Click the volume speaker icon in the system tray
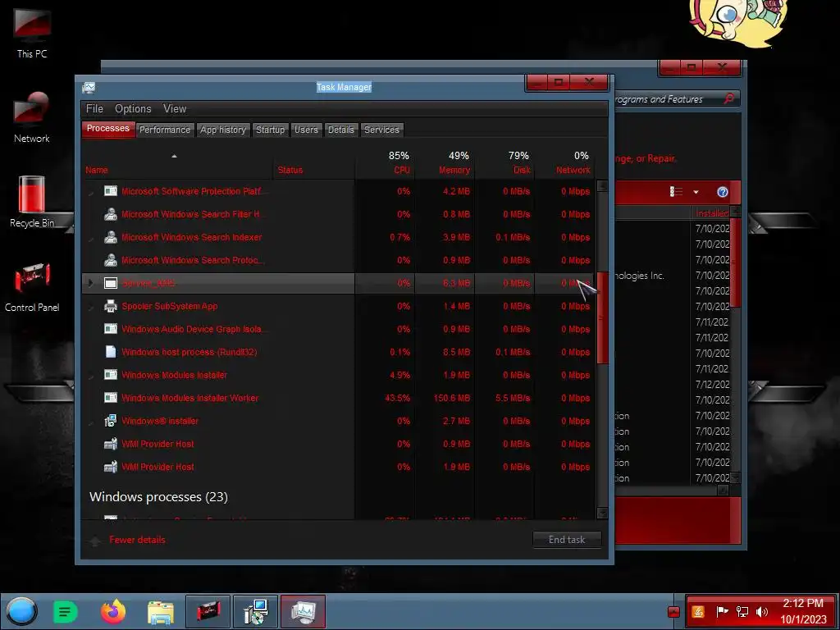Viewport: 840px width, 630px height. 762,612
